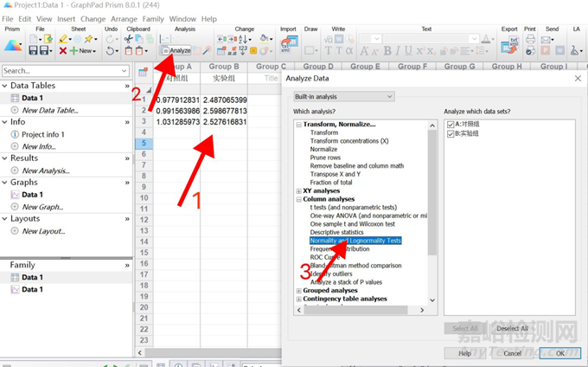The width and height of the screenshot is (588, 367).
Task: Click cell with value 2.487065399
Action: [x=225, y=100]
